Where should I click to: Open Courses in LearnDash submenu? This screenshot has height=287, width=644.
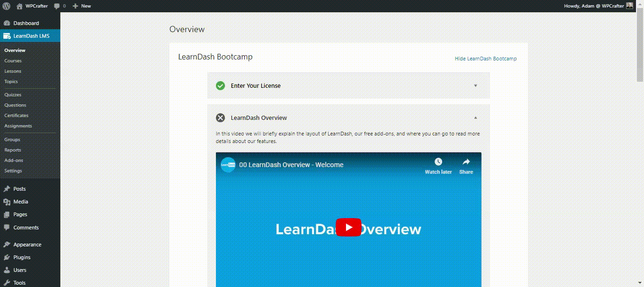[x=13, y=60]
